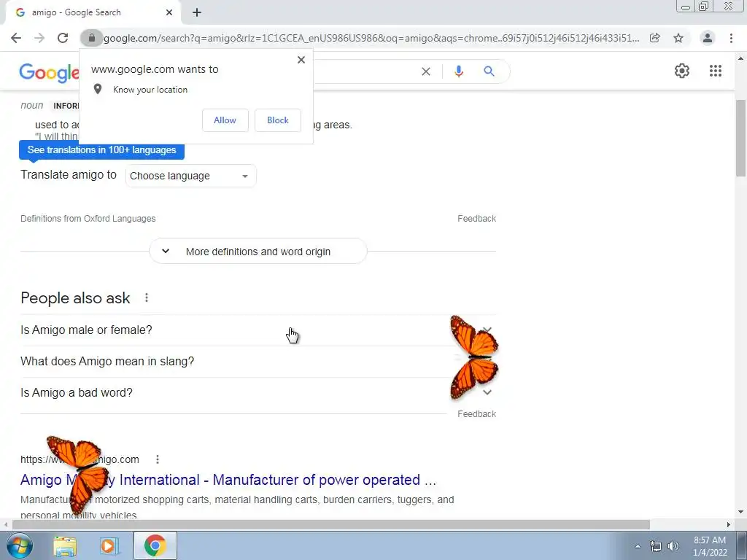Dismiss the location permission popup with X

pyautogui.click(x=301, y=60)
